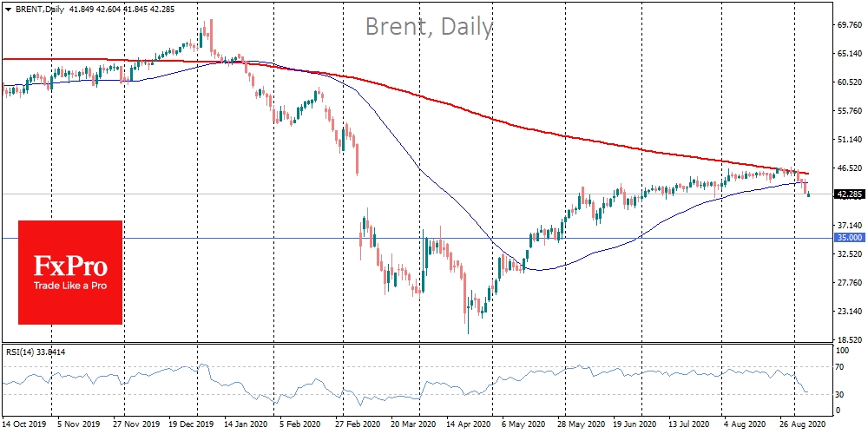Click the RSI scale value 100

842,352
